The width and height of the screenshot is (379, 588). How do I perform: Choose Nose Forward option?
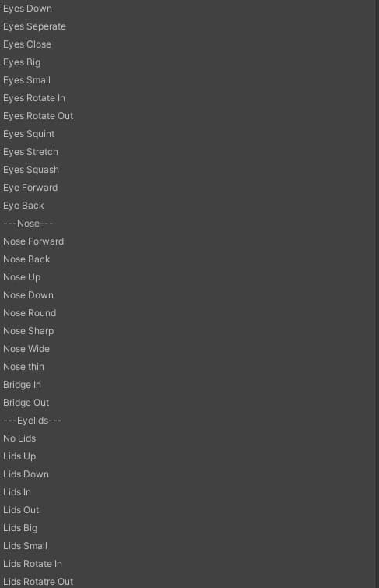[33, 241]
